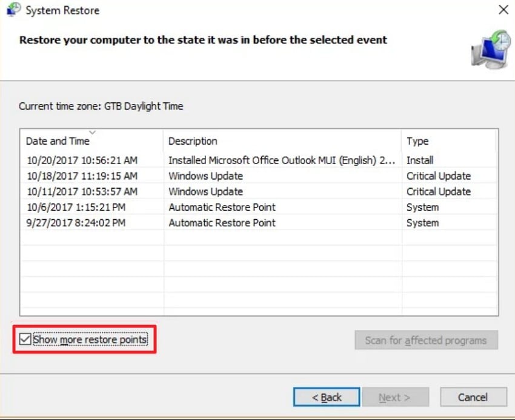This screenshot has width=515, height=420.
Task: Sort by the Date and Time column
Action: click(x=58, y=141)
